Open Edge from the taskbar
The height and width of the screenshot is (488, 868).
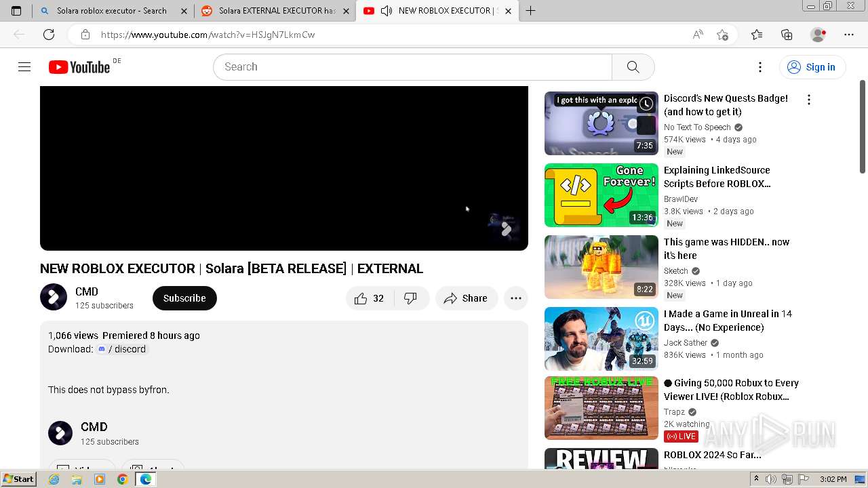(x=145, y=479)
